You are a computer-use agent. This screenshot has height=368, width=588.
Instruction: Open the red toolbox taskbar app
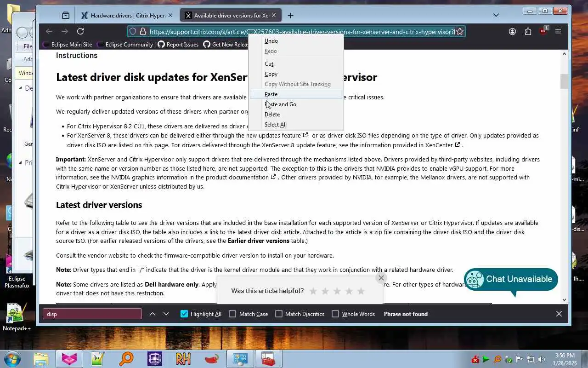[x=268, y=359]
